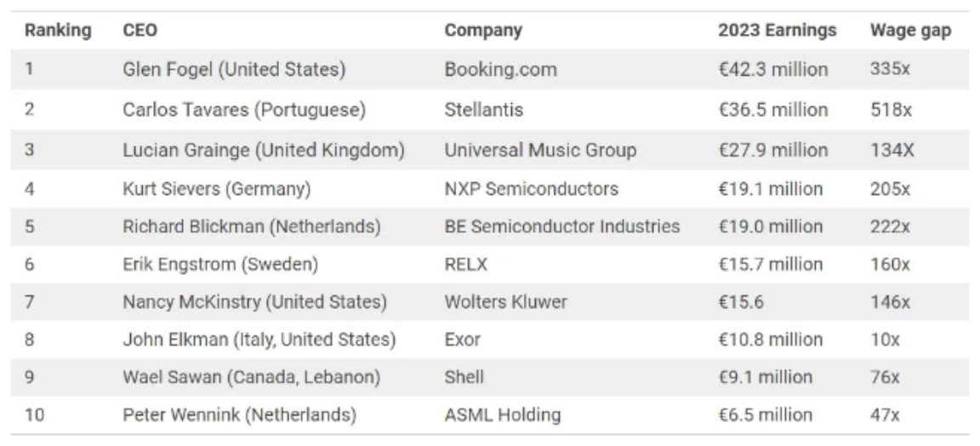This screenshot has width=980, height=446.
Task: Select the Universal Music Group cell
Action: [540, 150]
